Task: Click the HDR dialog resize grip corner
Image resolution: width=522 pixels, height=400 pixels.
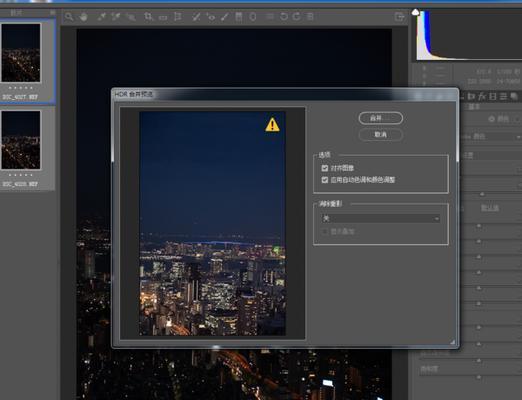Action: [x=453, y=342]
